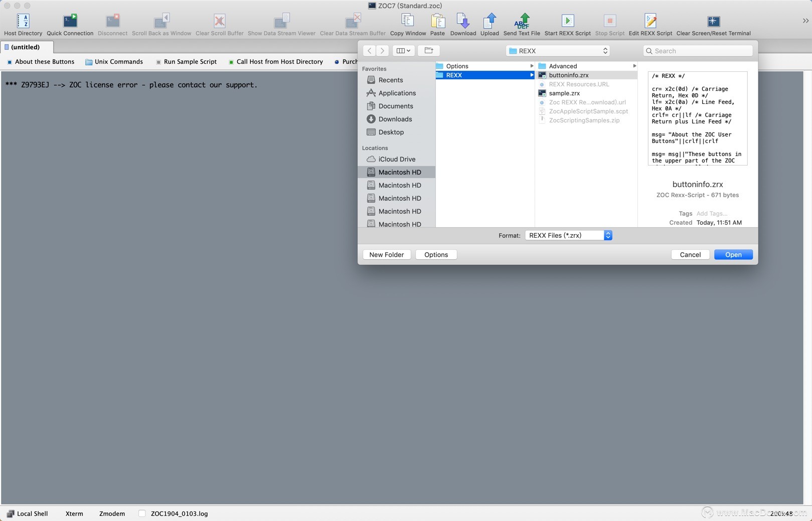
Task: Select the REXX folder in first column
Action: (485, 75)
